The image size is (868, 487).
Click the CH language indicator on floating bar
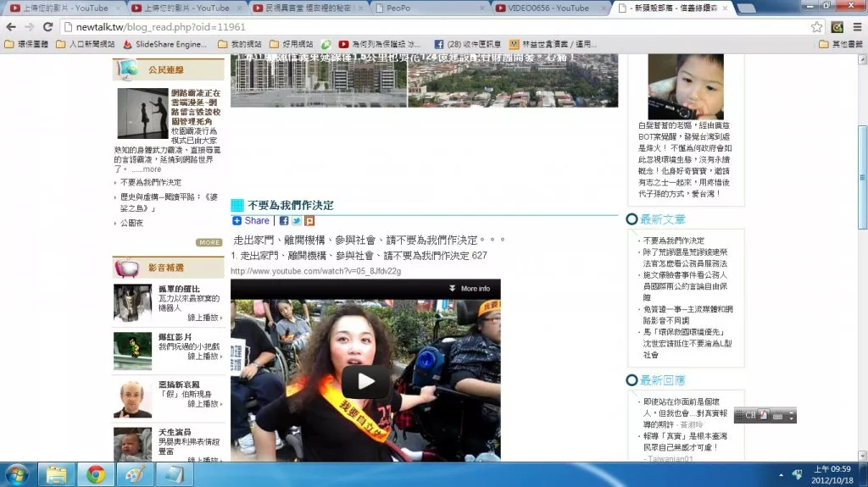750,415
